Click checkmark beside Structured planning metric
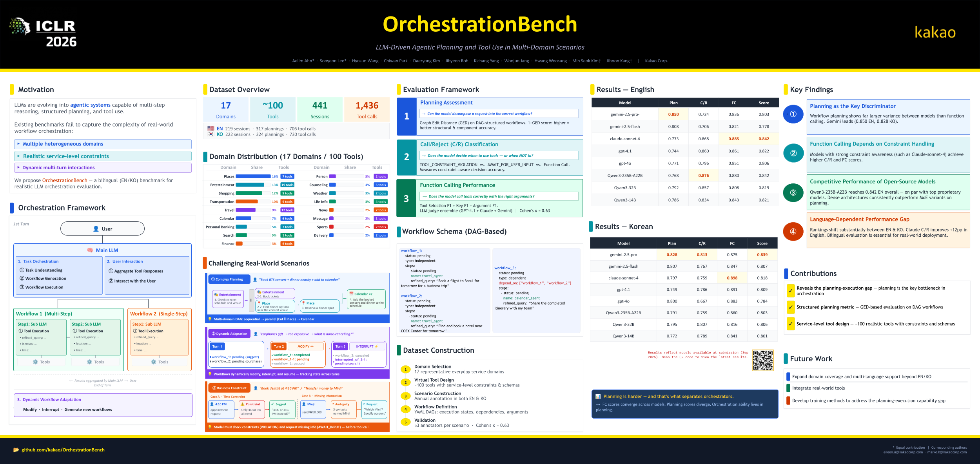 (791, 307)
